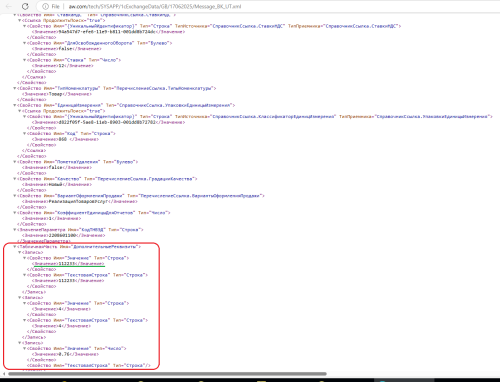
Task: Click the address bar with Message_BK_UT.xml path
Action: pos(267,6)
